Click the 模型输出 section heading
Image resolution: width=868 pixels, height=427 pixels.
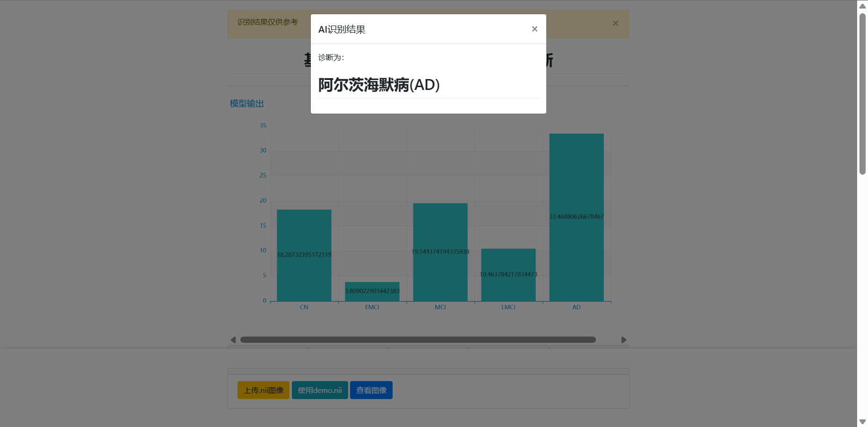pyautogui.click(x=246, y=104)
